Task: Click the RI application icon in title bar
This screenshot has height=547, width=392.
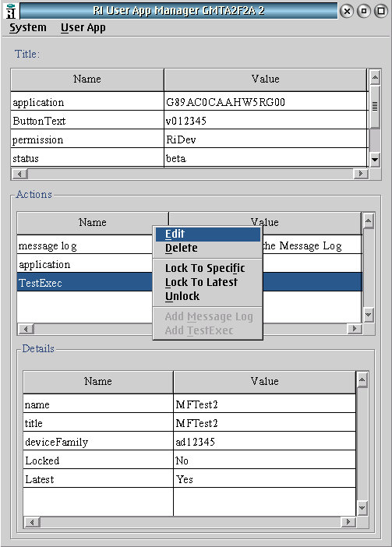Action: (x=11, y=10)
